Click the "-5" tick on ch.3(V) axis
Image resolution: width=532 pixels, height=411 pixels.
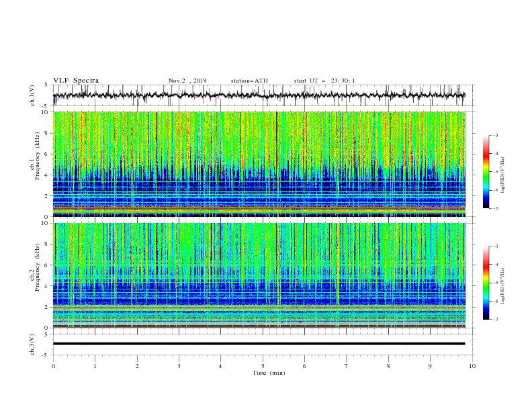click(x=46, y=355)
